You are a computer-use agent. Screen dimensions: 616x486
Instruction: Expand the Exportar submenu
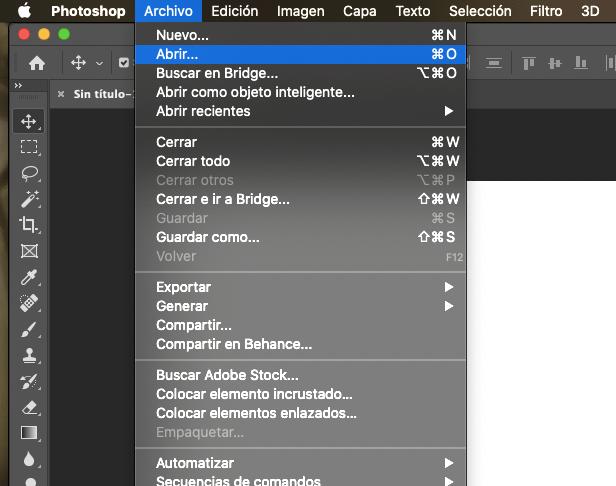[301, 287]
